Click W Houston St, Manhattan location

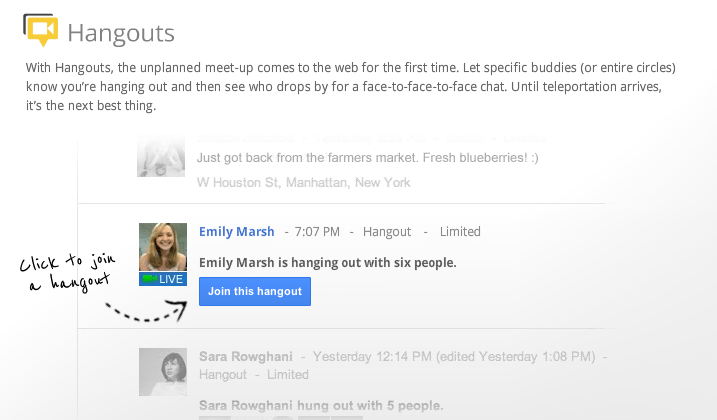tap(304, 183)
